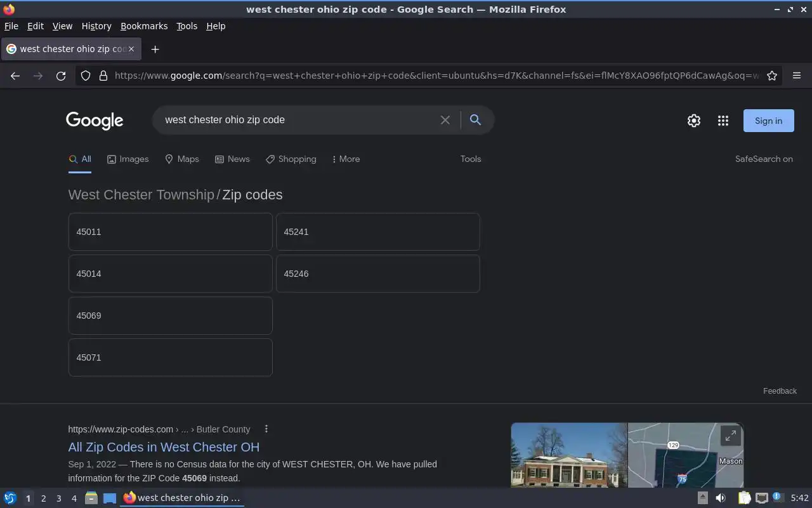Clear the search box with the X icon

(445, 120)
